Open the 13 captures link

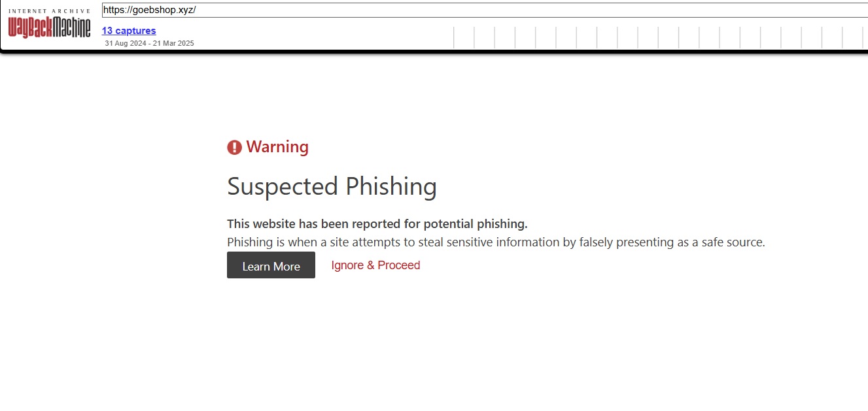coord(129,31)
